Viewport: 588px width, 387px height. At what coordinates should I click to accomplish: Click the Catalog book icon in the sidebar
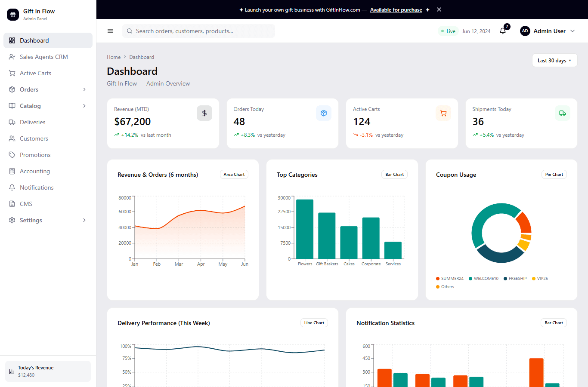(x=12, y=106)
